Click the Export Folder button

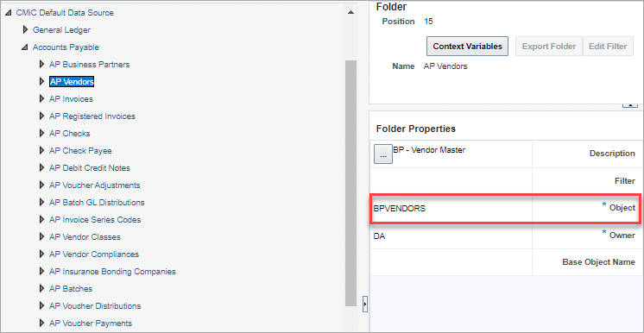[549, 47]
